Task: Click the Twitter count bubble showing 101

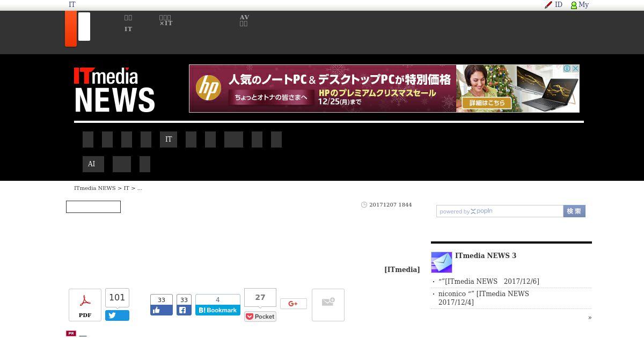Action: 117,298
